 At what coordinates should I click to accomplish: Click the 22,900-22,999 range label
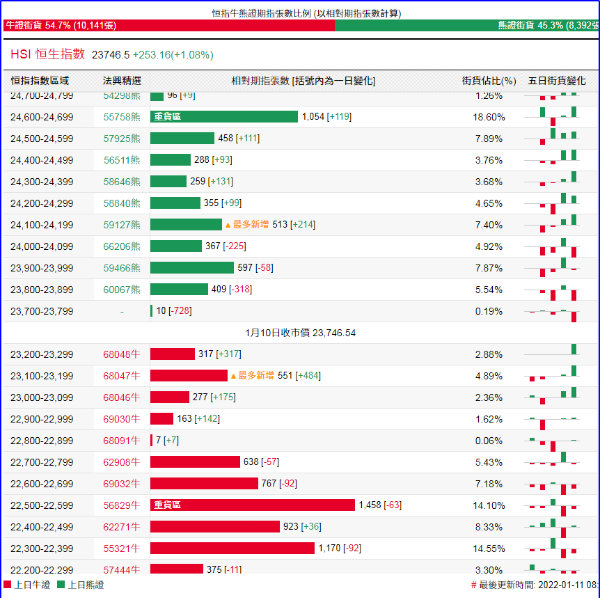click(x=42, y=419)
